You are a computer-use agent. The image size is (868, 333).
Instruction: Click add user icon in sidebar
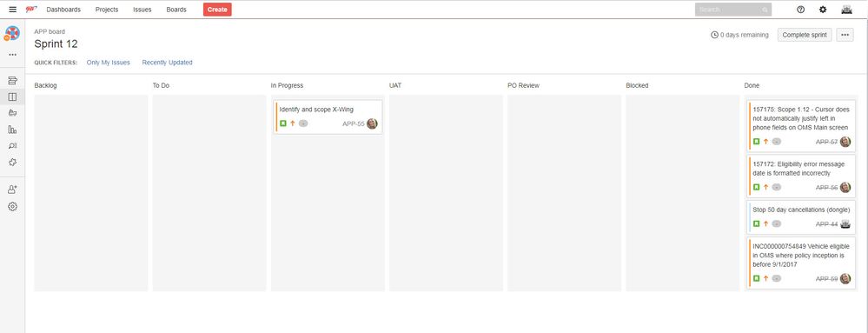[x=12, y=189]
